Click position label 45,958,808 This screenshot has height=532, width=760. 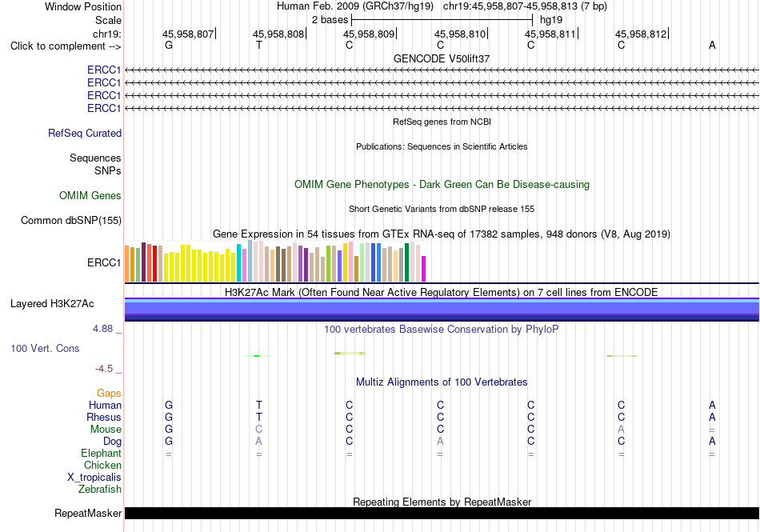coord(278,34)
